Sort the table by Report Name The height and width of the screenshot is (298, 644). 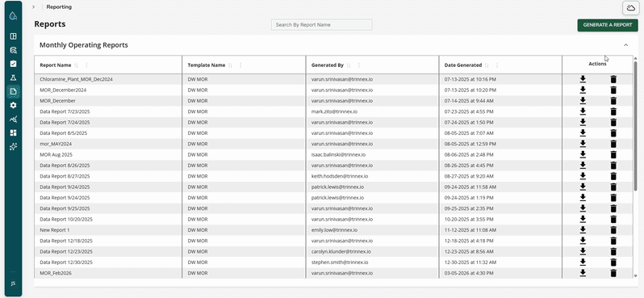tap(76, 65)
